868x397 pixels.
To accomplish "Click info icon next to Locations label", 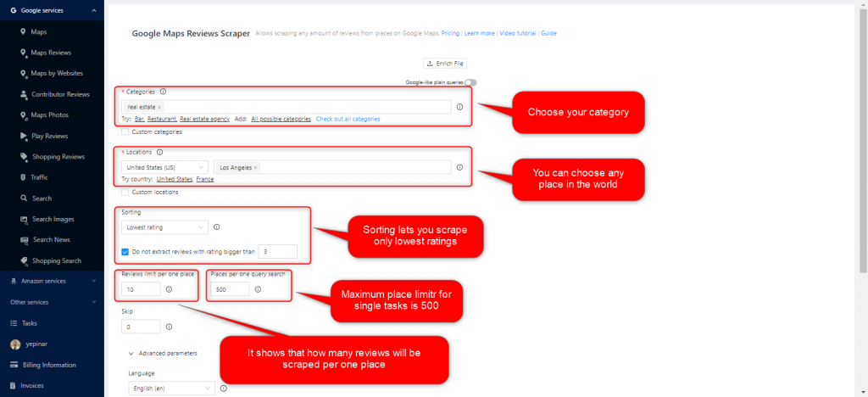I will [x=159, y=152].
